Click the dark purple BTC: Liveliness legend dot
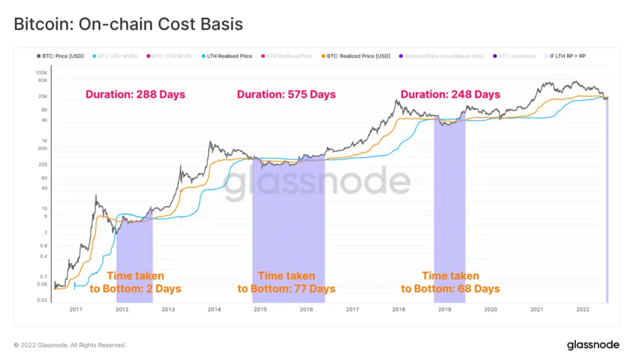The height and width of the screenshot is (364, 633). coord(495,56)
